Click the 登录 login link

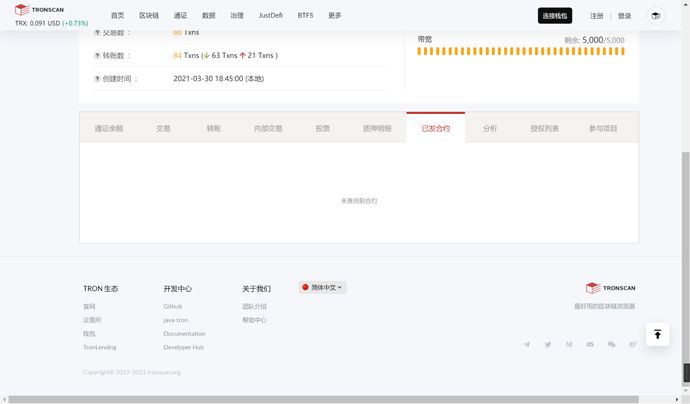pos(624,16)
